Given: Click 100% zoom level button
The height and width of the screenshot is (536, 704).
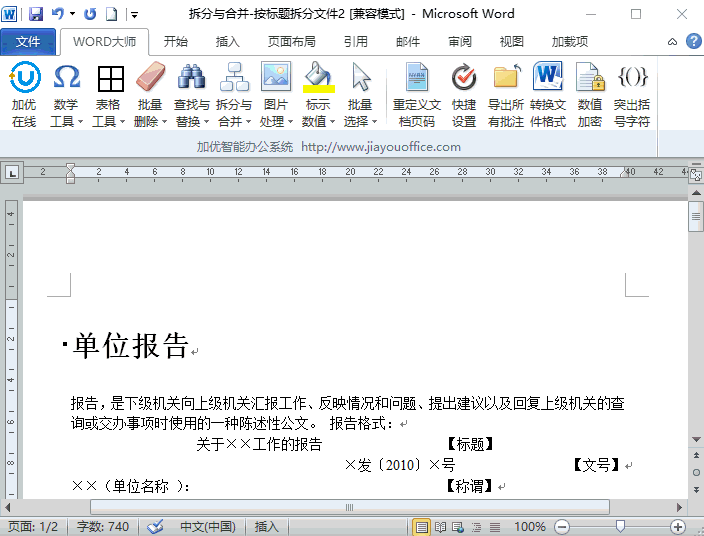Looking at the screenshot, I should (530, 526).
